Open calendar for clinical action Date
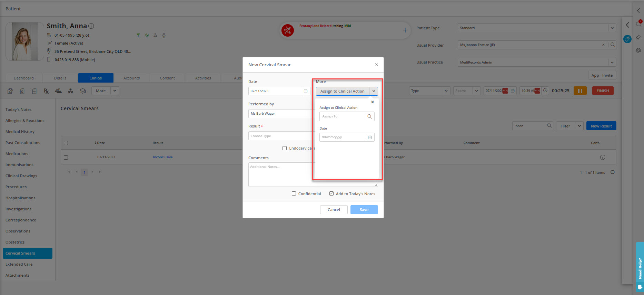 click(x=370, y=137)
